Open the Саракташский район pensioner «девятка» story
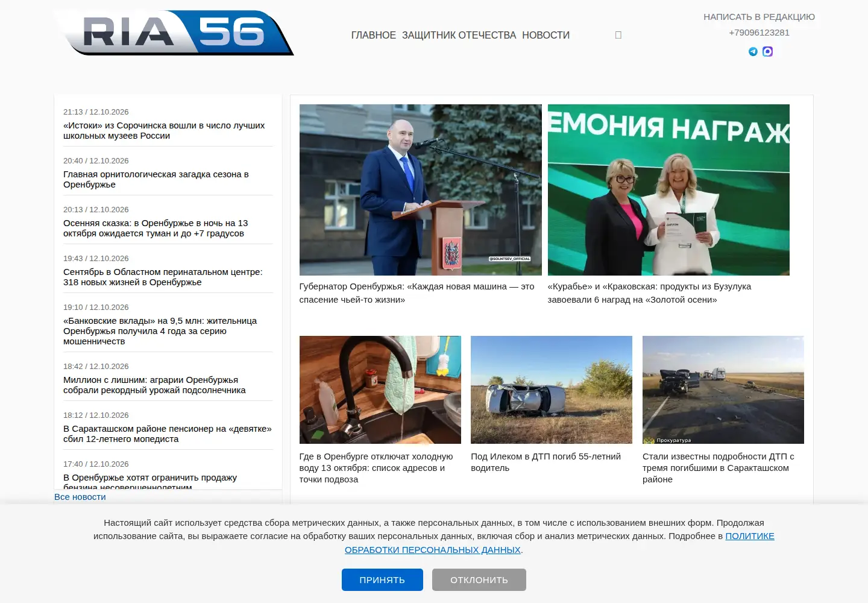Screen dimensions: 868x603 tap(168, 434)
